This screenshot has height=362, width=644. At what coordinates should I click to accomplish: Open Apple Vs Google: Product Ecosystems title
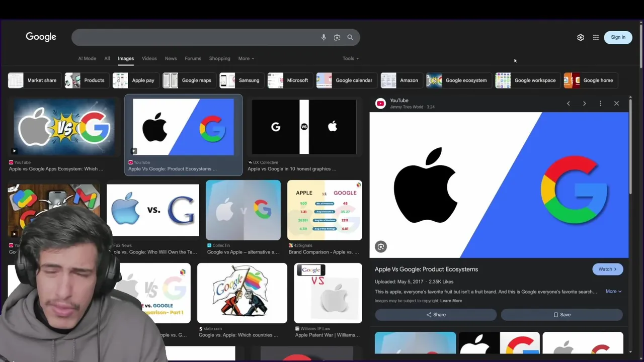point(426,269)
